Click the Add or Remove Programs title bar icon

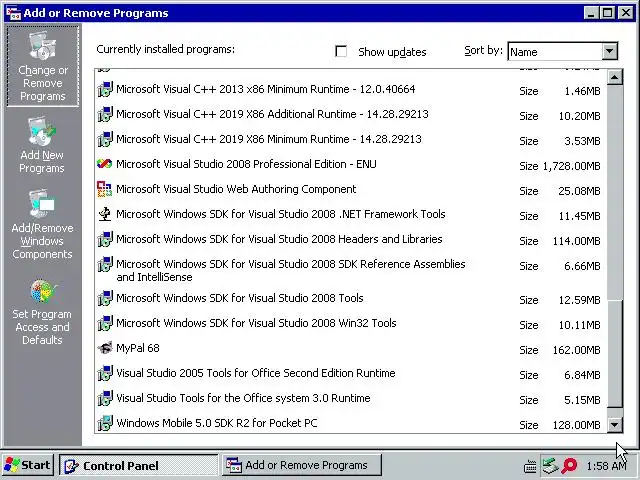click(13, 13)
